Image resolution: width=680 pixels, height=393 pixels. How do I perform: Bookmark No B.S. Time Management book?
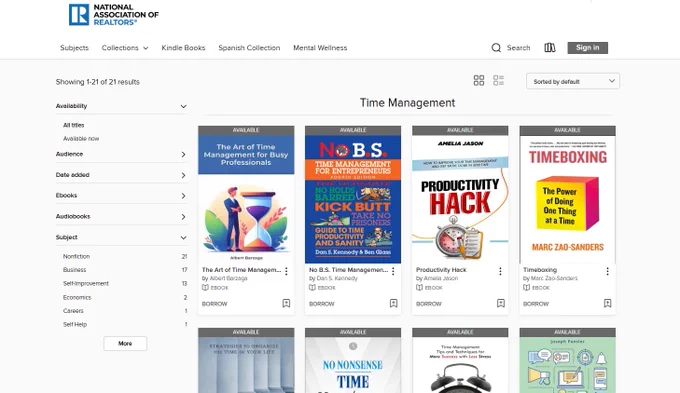coord(393,303)
